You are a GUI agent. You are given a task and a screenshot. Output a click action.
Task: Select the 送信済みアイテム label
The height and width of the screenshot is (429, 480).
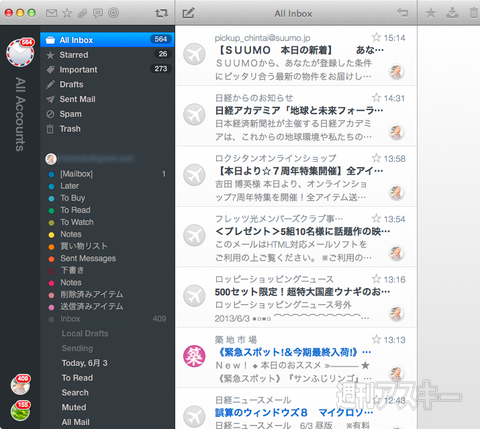point(107,306)
